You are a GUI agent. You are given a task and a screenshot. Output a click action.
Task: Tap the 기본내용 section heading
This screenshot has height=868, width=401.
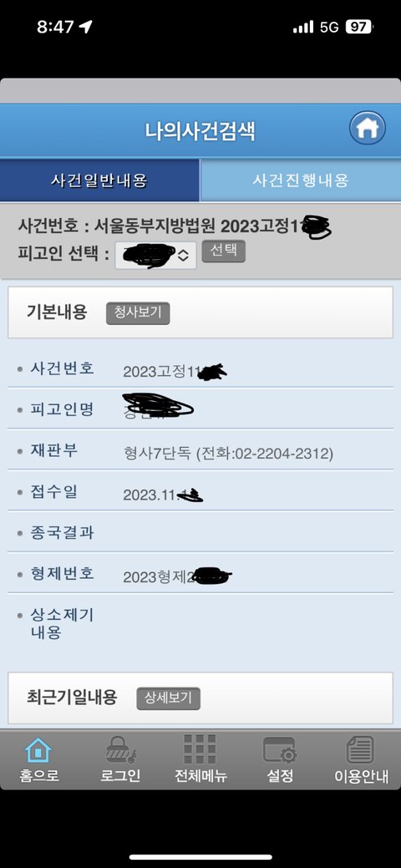57,312
